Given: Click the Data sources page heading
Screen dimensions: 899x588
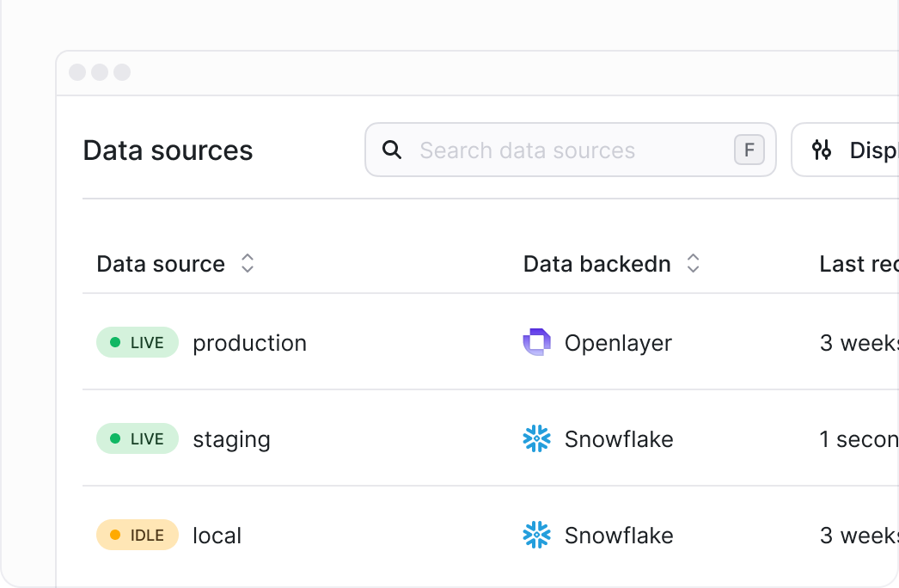Looking at the screenshot, I should pos(168,150).
